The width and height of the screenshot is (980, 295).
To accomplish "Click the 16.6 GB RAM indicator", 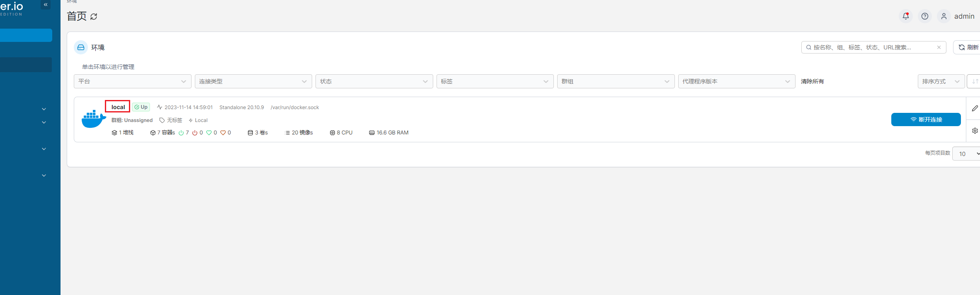I will click(389, 133).
